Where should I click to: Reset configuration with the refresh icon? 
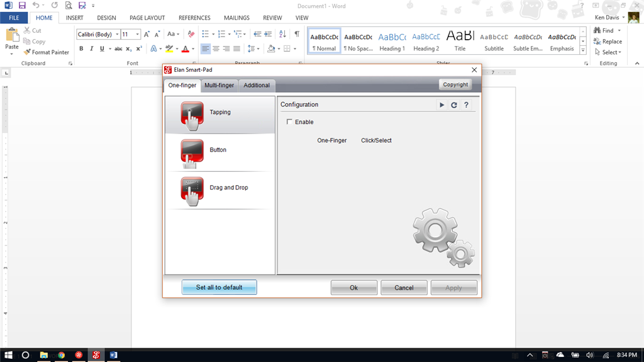click(x=454, y=105)
